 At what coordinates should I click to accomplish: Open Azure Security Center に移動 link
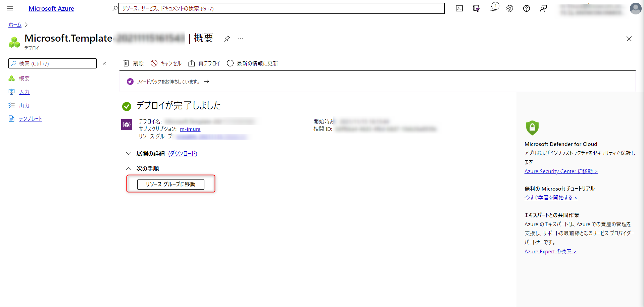coord(561,171)
